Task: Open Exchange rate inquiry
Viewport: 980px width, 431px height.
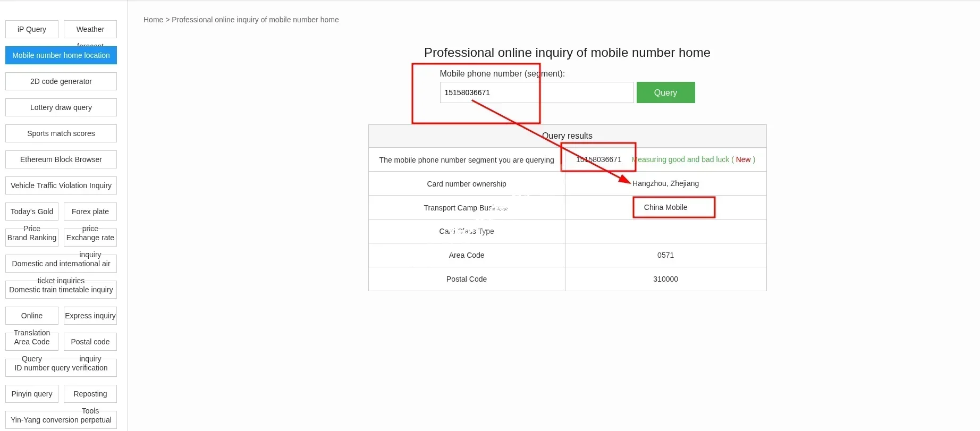Action: tap(90, 238)
